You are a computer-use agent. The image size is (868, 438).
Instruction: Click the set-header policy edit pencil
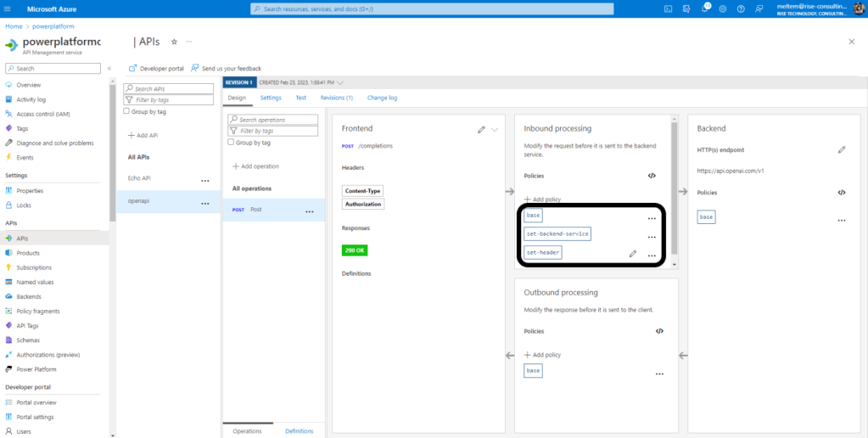point(632,254)
